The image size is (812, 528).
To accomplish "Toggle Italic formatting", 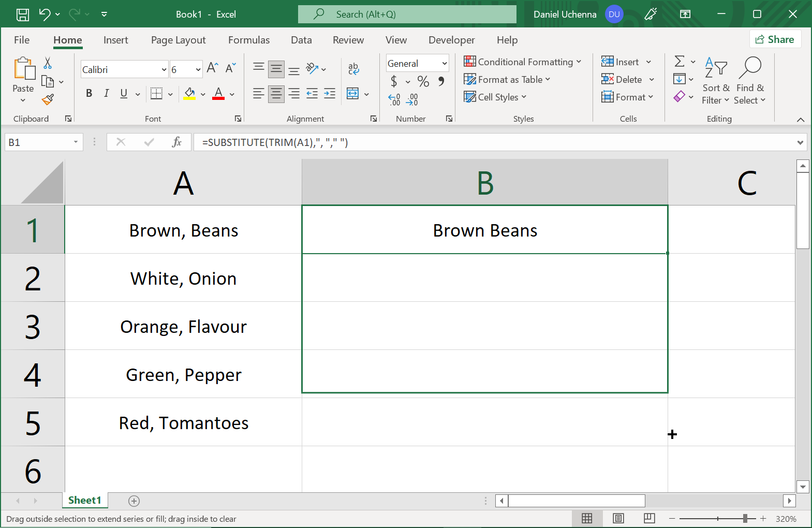I will pyautogui.click(x=106, y=93).
